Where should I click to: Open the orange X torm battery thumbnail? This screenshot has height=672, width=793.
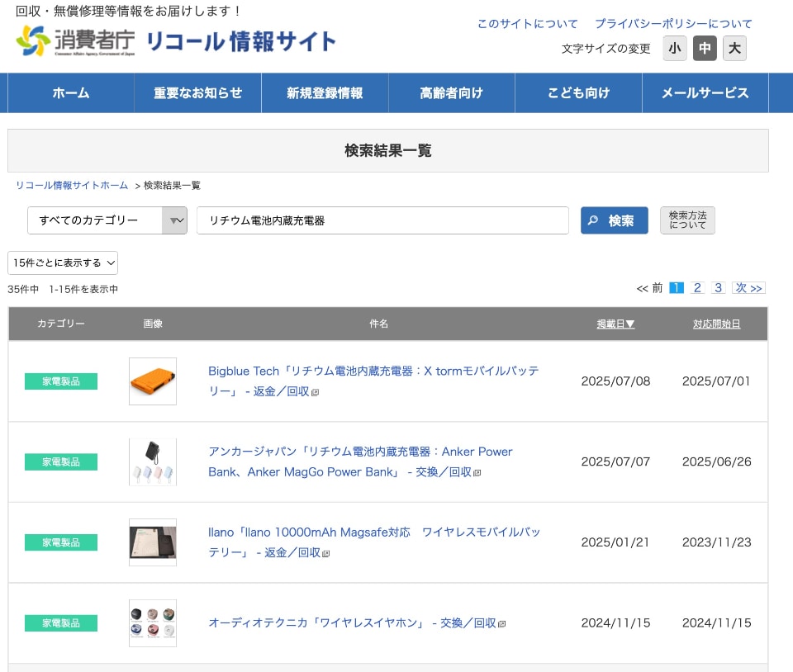[153, 381]
